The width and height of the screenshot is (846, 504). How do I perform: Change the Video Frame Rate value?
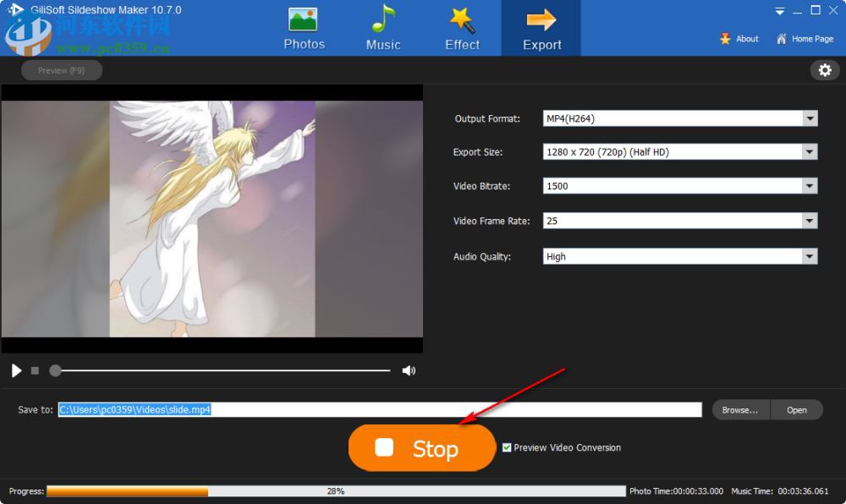[810, 221]
